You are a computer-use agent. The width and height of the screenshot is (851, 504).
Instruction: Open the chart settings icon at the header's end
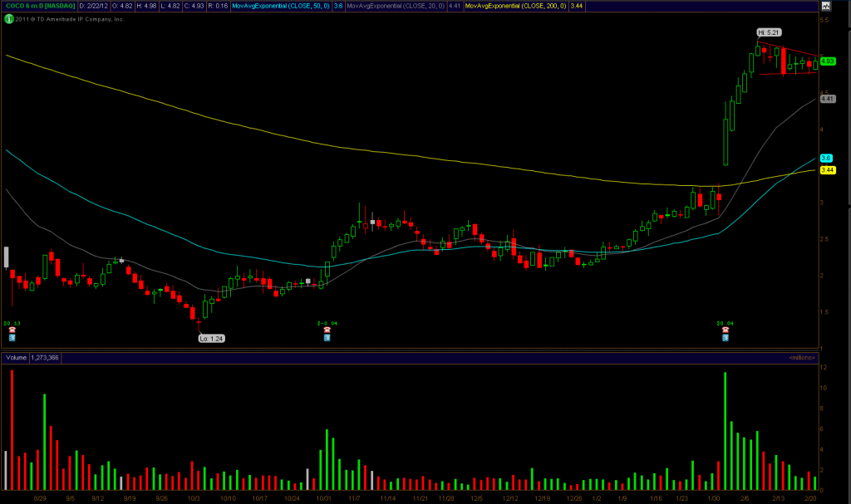pos(825,6)
